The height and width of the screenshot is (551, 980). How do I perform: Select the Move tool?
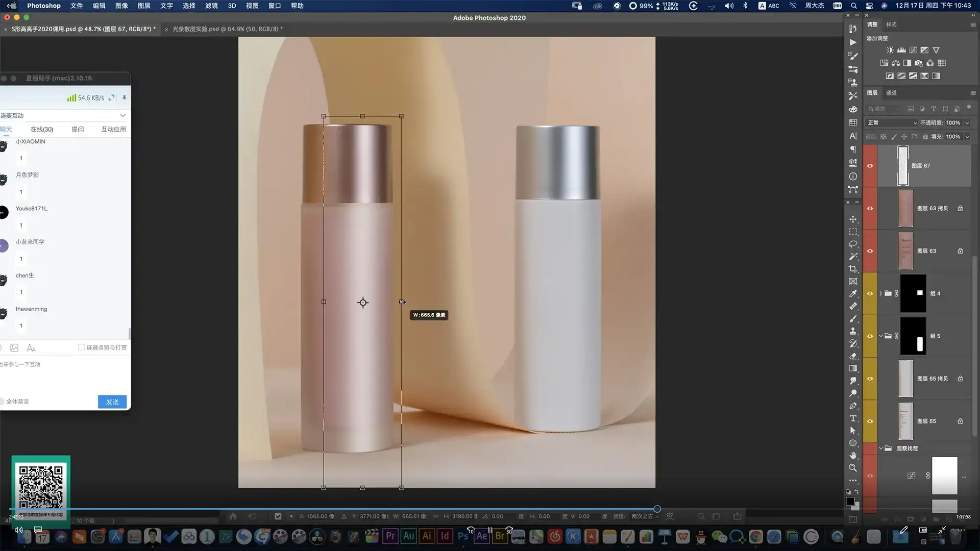[853, 219]
